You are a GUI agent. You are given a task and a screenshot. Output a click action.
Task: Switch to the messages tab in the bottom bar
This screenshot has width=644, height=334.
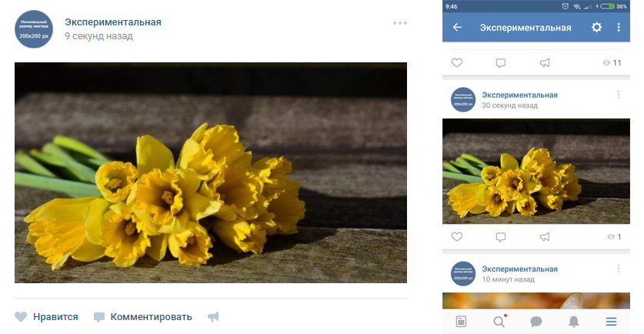click(x=536, y=321)
